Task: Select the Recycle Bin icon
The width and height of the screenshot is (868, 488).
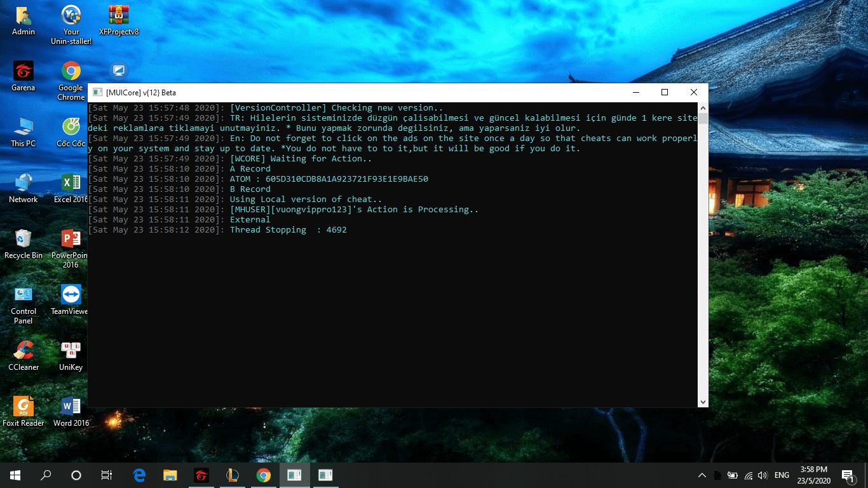Action: [x=24, y=244]
